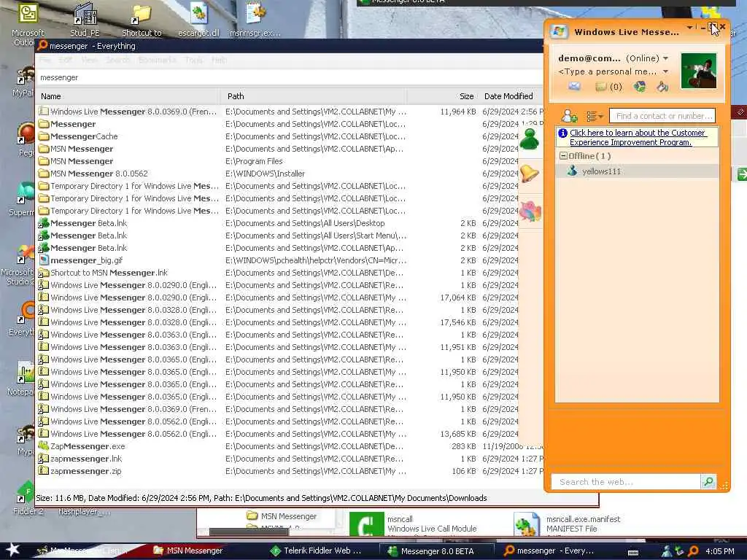
Task: Select the MSN Messenger row in E:\Program Files
Action: (277, 161)
